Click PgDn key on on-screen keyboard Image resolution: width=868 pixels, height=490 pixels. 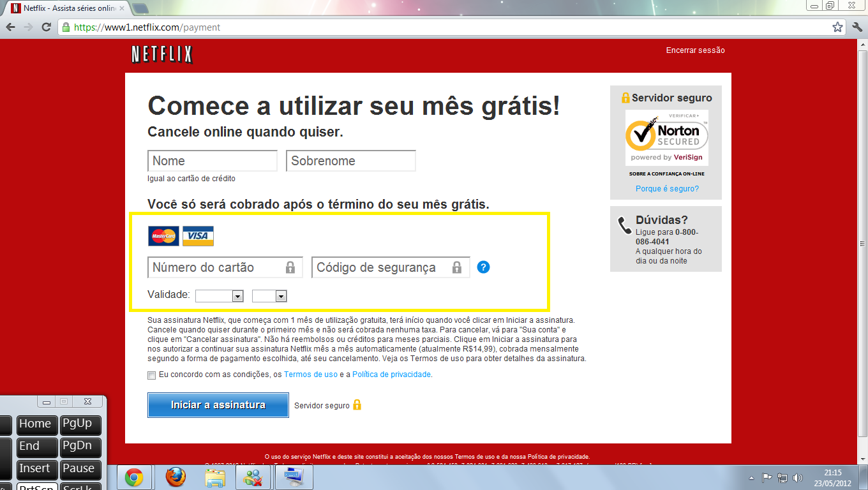coord(80,447)
